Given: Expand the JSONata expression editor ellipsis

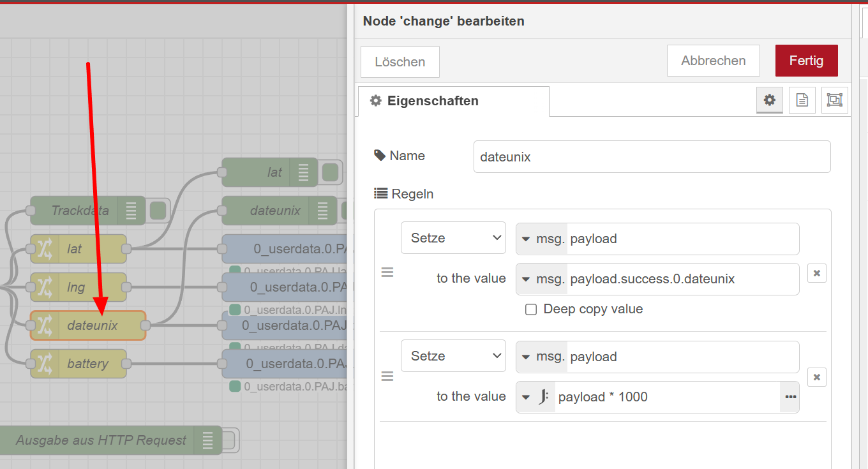Looking at the screenshot, I should [x=790, y=397].
